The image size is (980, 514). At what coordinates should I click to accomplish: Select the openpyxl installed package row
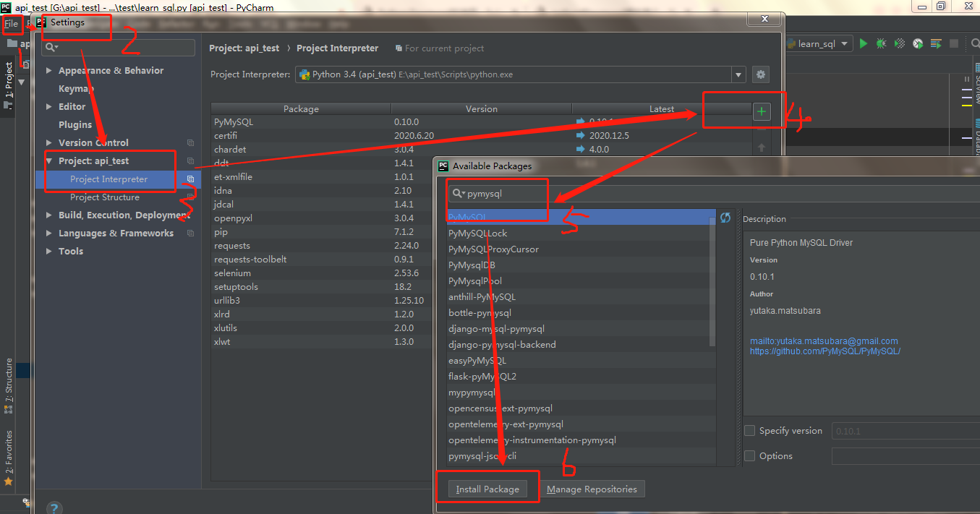coord(322,218)
